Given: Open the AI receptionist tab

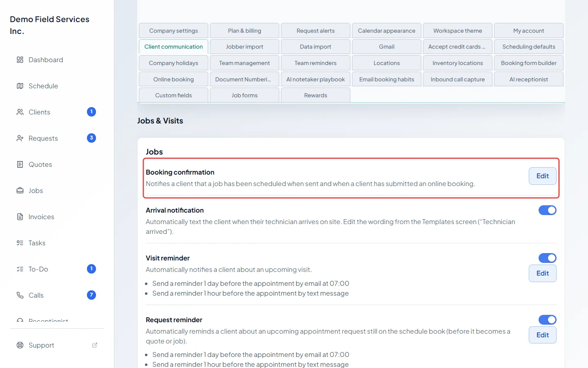Looking at the screenshot, I should (x=529, y=79).
